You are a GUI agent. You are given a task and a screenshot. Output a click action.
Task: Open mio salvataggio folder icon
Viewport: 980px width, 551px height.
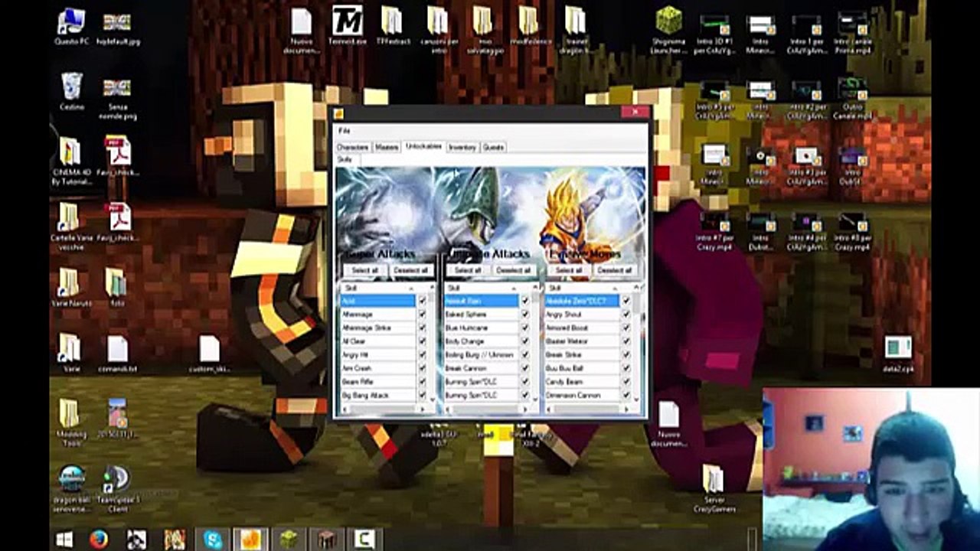click(485, 29)
